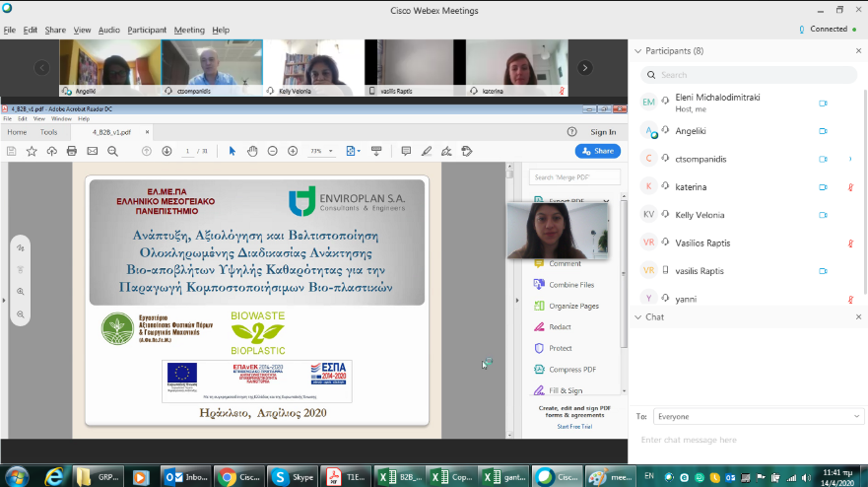This screenshot has width=868, height=487.
Task: Toggle Vasilios Raptis muted microphone icon
Action: click(849, 243)
